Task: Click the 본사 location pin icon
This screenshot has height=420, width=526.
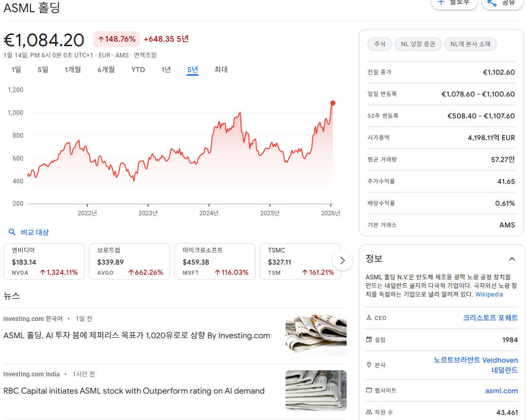Action: 369,365
